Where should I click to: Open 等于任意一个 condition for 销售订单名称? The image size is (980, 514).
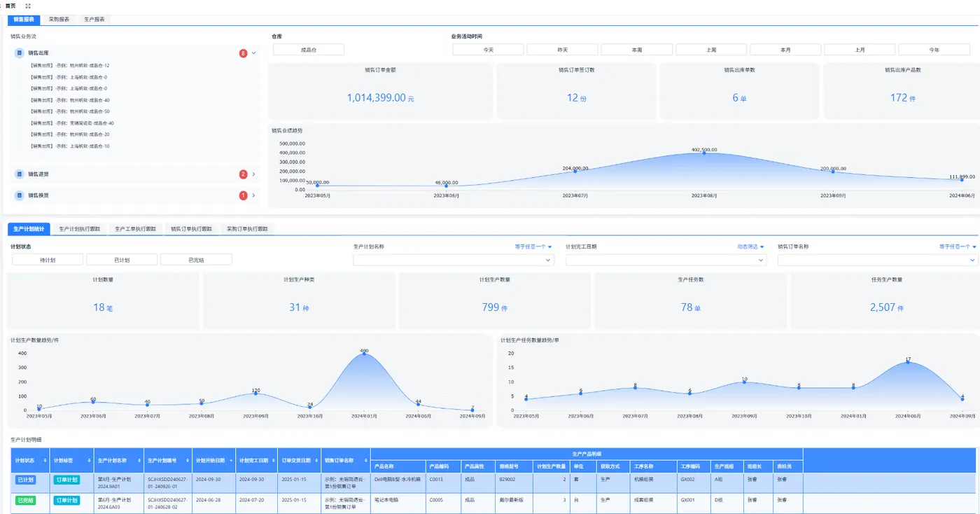click(958, 246)
